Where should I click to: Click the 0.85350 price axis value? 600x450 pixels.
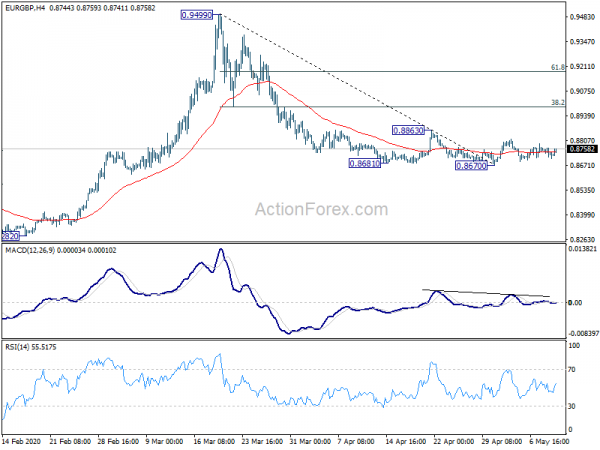tap(582, 190)
